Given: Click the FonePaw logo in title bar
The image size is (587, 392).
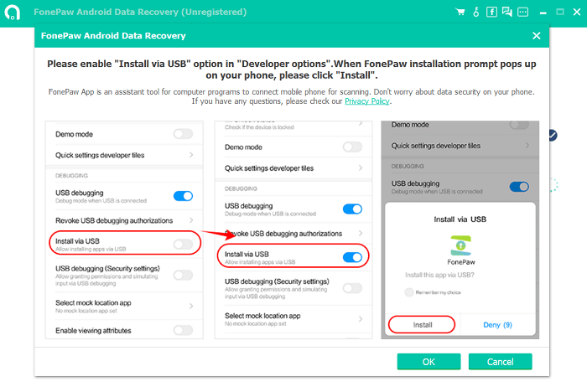Looking at the screenshot, I should coord(13,13).
